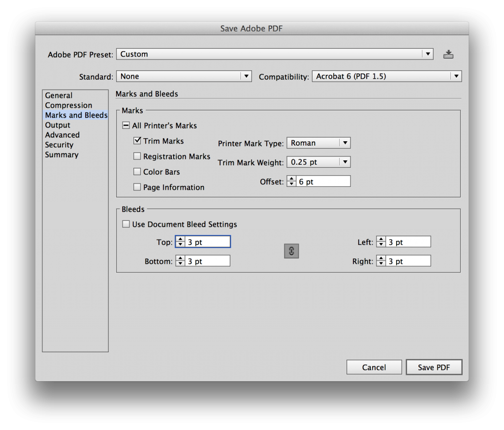Click the Offset value field
Viewport: 504px width, 430px height.
click(x=323, y=181)
